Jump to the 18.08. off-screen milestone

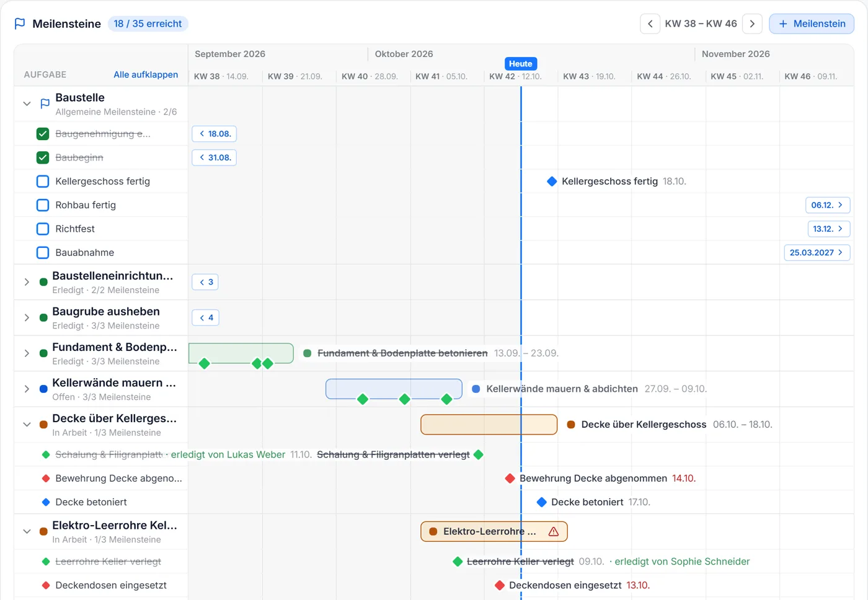(x=215, y=134)
